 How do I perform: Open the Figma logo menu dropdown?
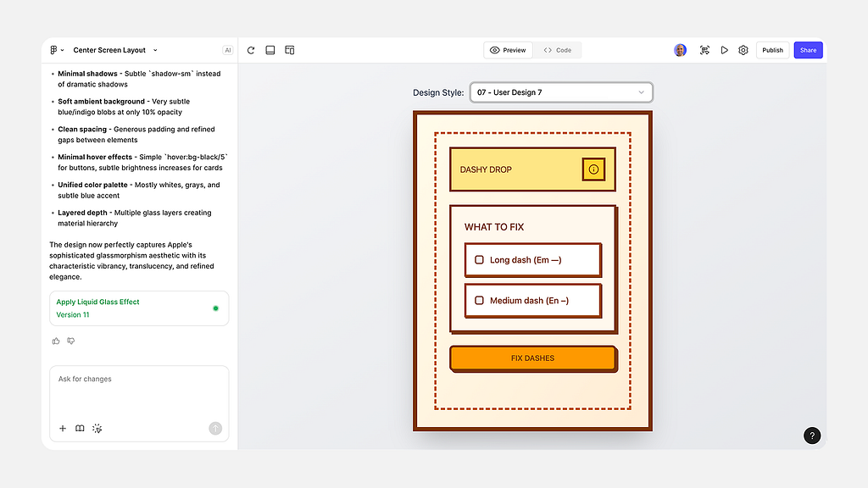[x=57, y=50]
